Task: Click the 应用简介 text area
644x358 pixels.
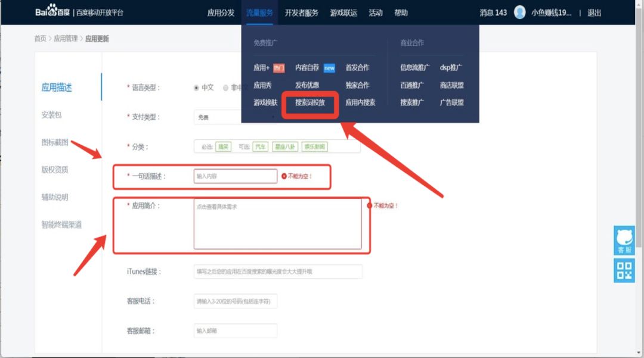Action: pos(277,224)
